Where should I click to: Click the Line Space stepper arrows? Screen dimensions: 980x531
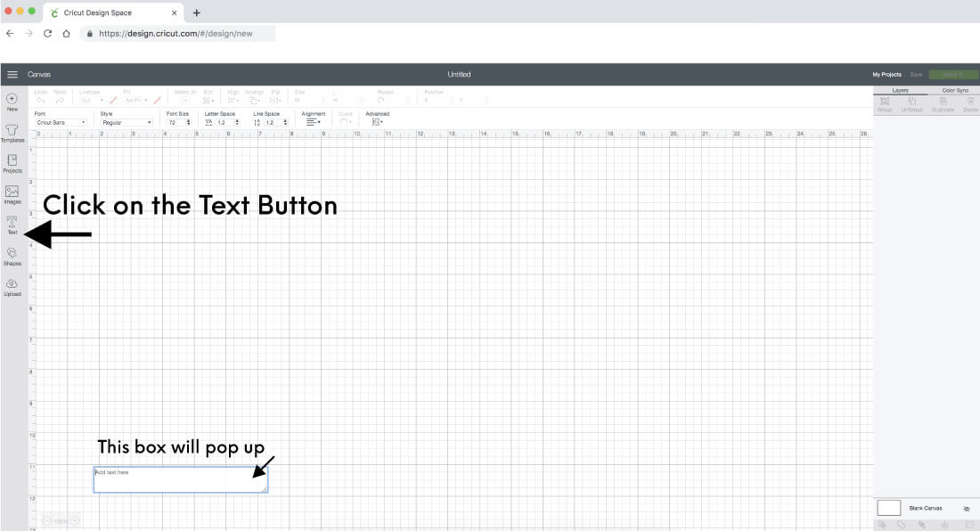point(286,122)
